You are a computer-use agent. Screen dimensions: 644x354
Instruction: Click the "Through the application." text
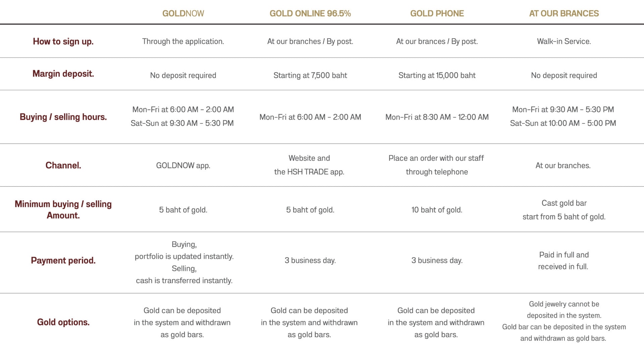pos(183,42)
